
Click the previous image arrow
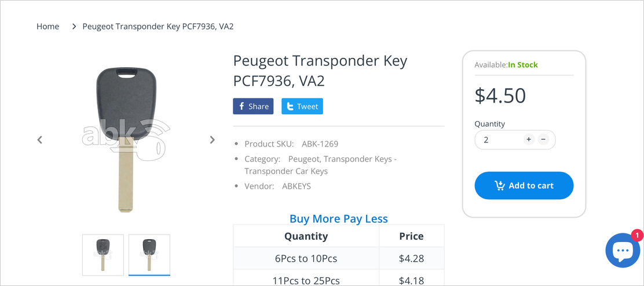(x=39, y=140)
